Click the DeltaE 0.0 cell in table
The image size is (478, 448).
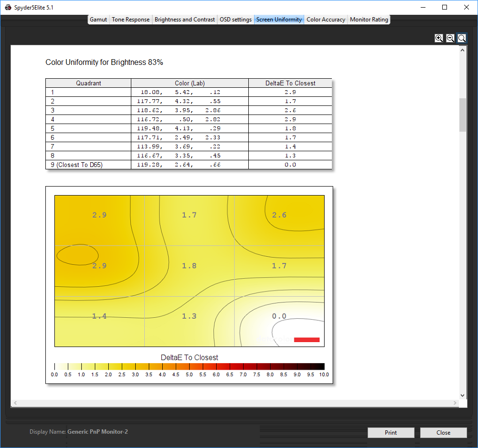(x=290, y=165)
